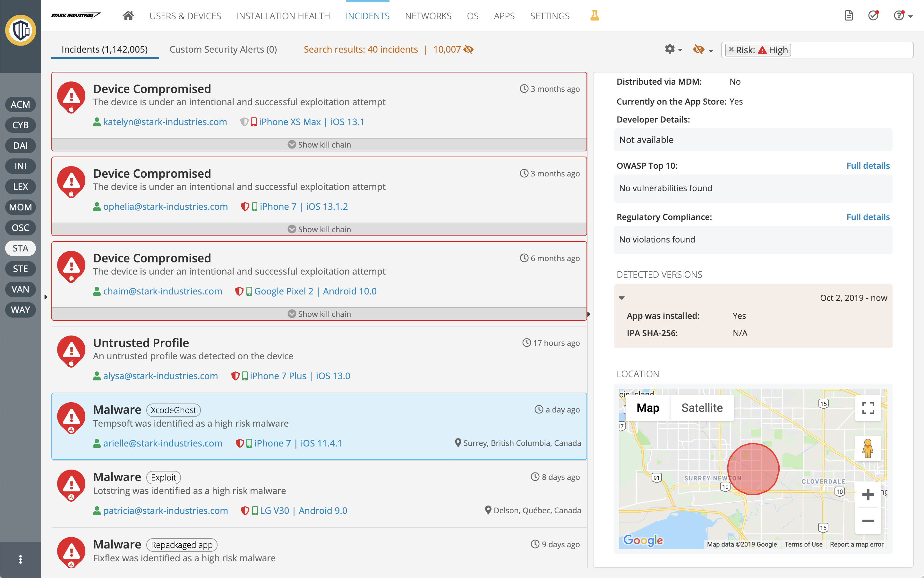Open the three-dot menu in sidebar

pyautogui.click(x=20, y=559)
